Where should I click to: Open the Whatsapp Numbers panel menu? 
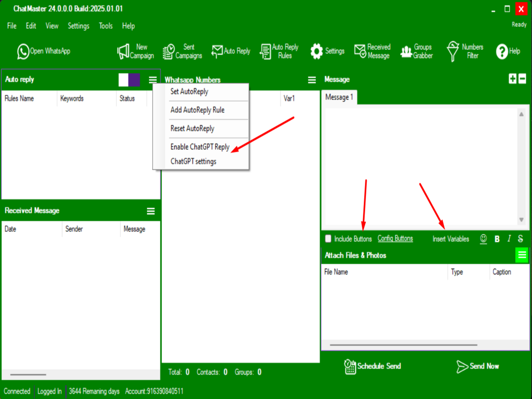click(x=312, y=80)
